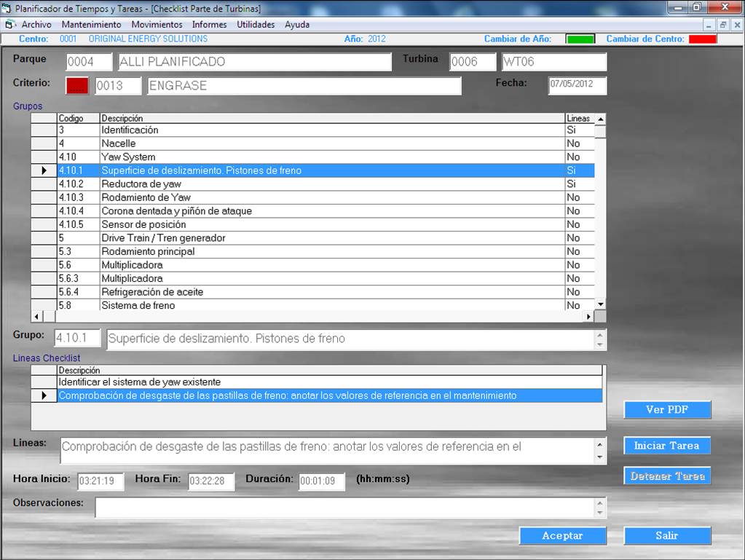The width and height of the screenshot is (745, 560).
Task: Click the green Cambiar de Año button
Action: 580,39
